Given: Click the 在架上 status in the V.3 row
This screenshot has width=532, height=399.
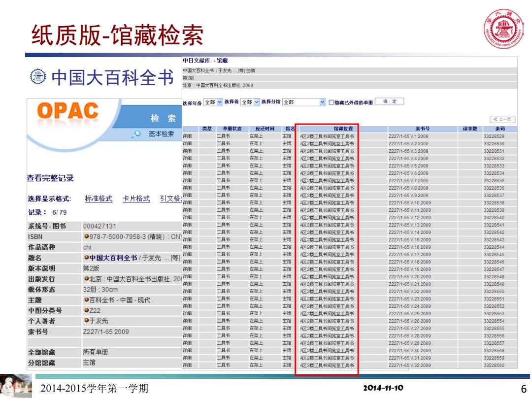Looking at the screenshot, I should coord(256,151).
